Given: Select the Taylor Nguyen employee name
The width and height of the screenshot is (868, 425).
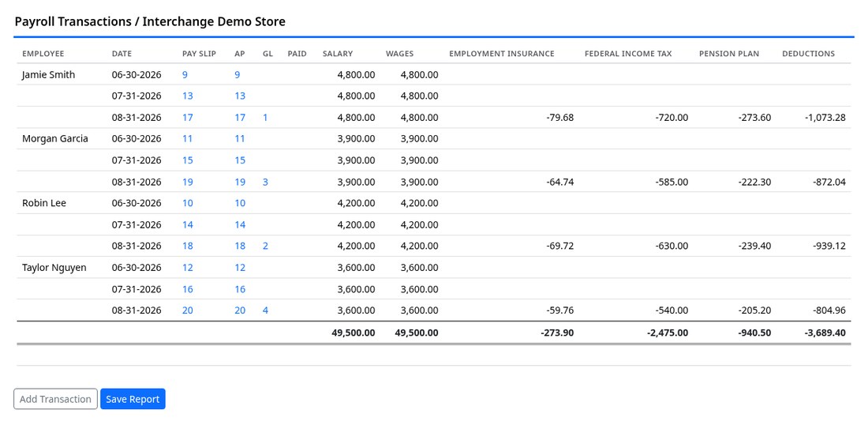Looking at the screenshot, I should click(54, 268).
